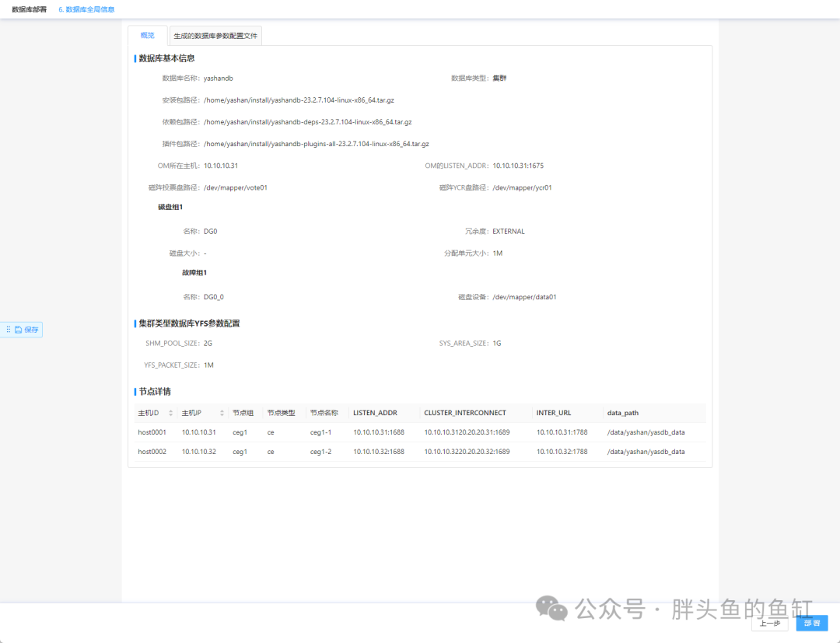This screenshot has width=840, height=643.
Task: Click the yashandb-plugins-all tar.gz plugin path
Action: point(316,144)
